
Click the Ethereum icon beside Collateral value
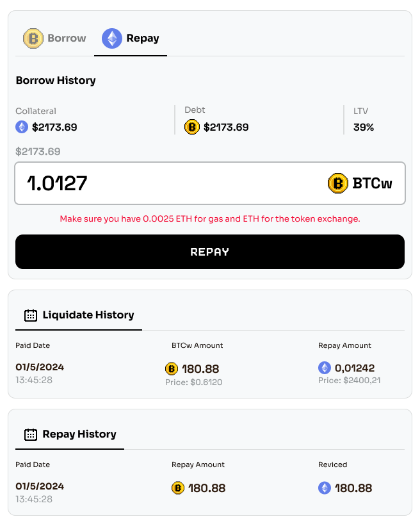coord(22,127)
